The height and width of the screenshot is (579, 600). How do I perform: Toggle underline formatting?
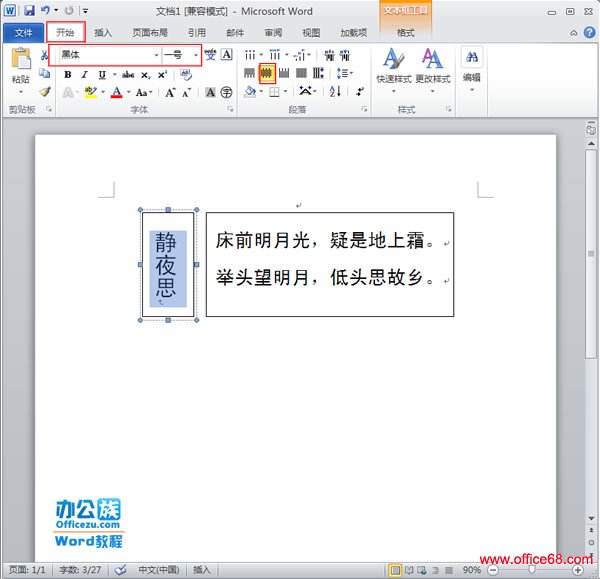(102, 75)
